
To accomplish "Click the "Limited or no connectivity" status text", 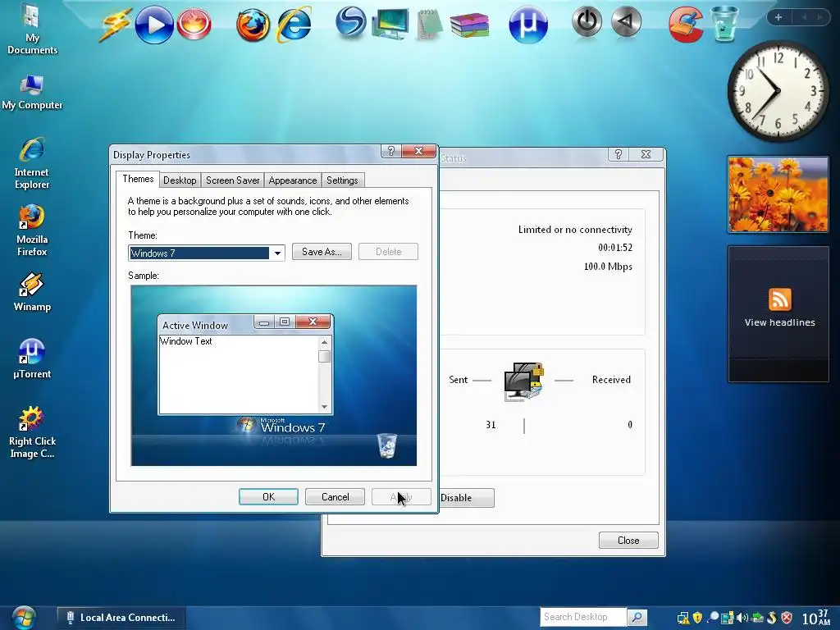I will click(575, 230).
